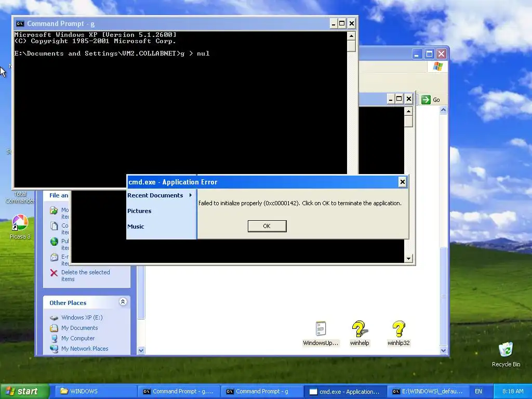Minimize the front Command Prompt window
This screenshot has width=532, height=399.
coord(333,23)
